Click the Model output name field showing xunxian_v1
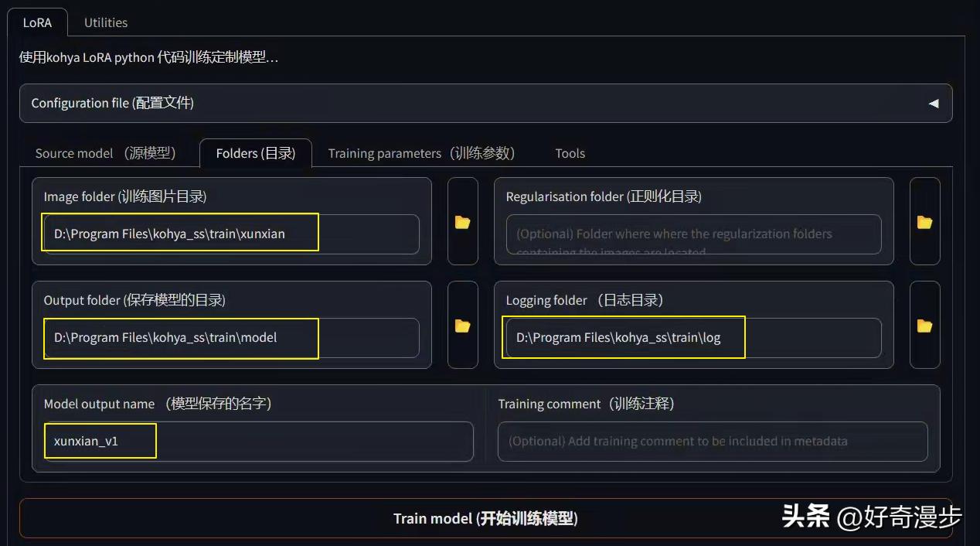This screenshot has width=980, height=546. click(x=100, y=441)
